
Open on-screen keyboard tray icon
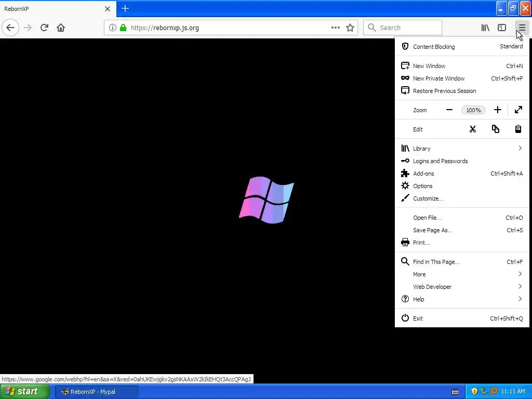[x=455, y=392]
